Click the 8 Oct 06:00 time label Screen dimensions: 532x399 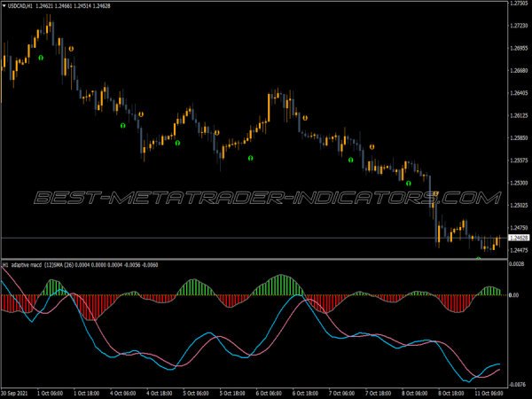pos(415,394)
